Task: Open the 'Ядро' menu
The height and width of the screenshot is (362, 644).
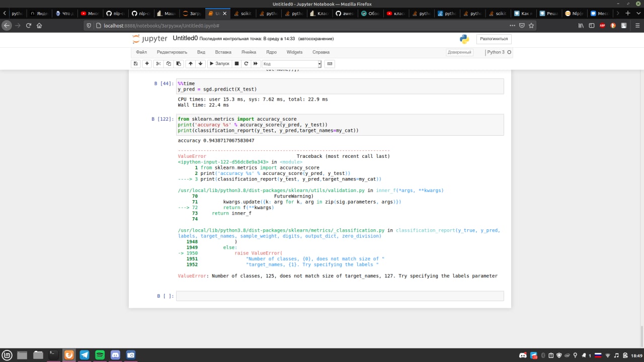Action: coord(271,52)
